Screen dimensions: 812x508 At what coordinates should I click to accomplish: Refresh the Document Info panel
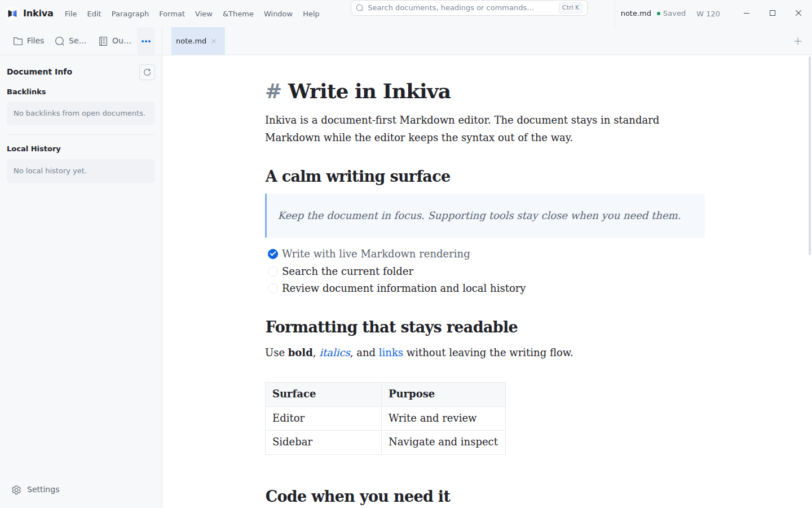point(147,72)
